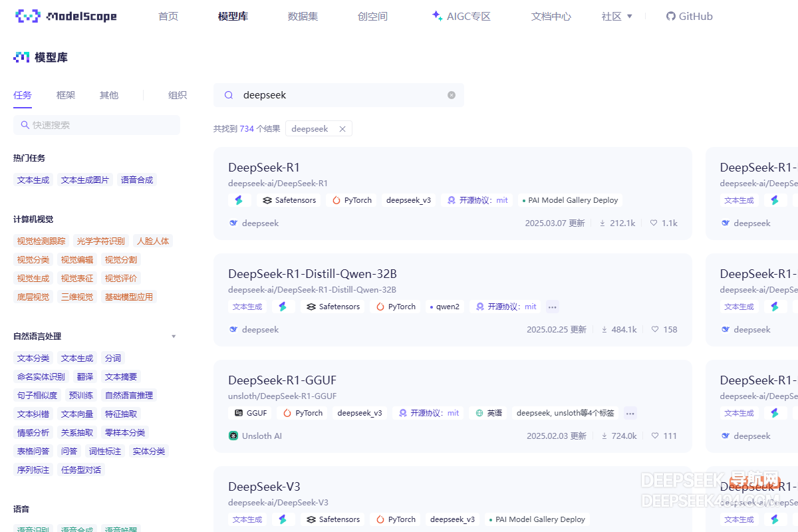The width and height of the screenshot is (798, 532).
Task: Show more tags on the DeepSeek-R1-Distill-Qwen-32B card
Action: tap(552, 307)
